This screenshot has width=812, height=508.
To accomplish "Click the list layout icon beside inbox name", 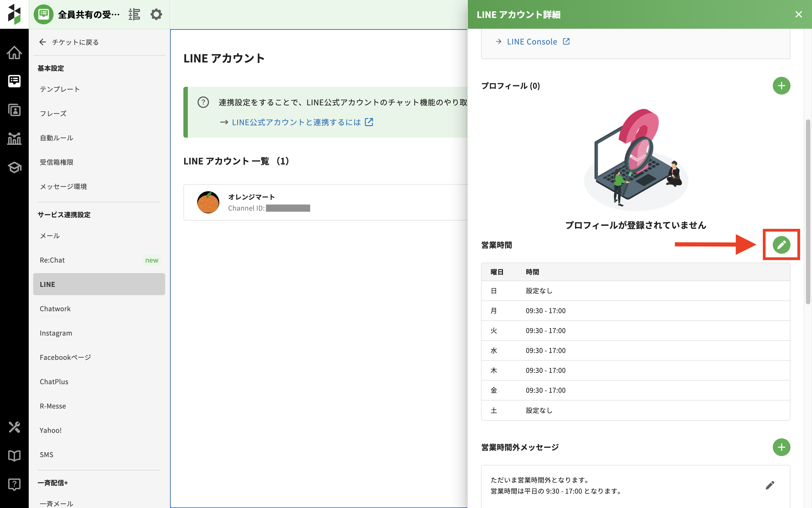I will 134,14.
